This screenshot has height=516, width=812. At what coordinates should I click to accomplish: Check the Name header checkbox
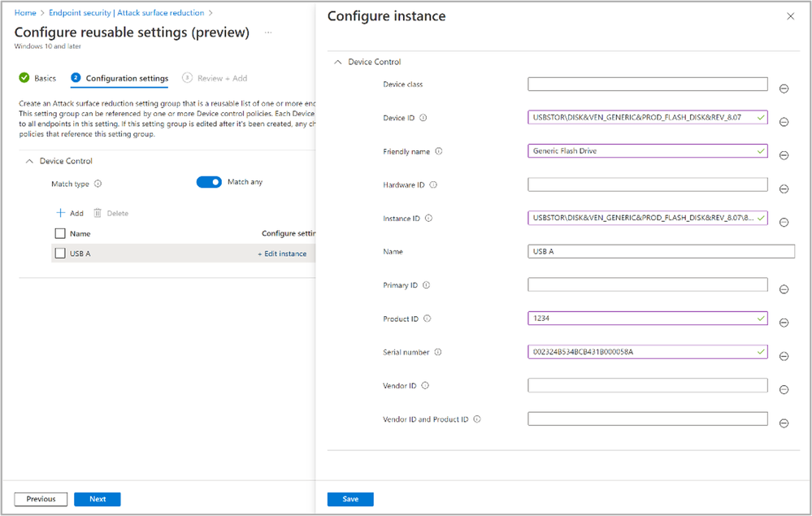[x=60, y=233]
